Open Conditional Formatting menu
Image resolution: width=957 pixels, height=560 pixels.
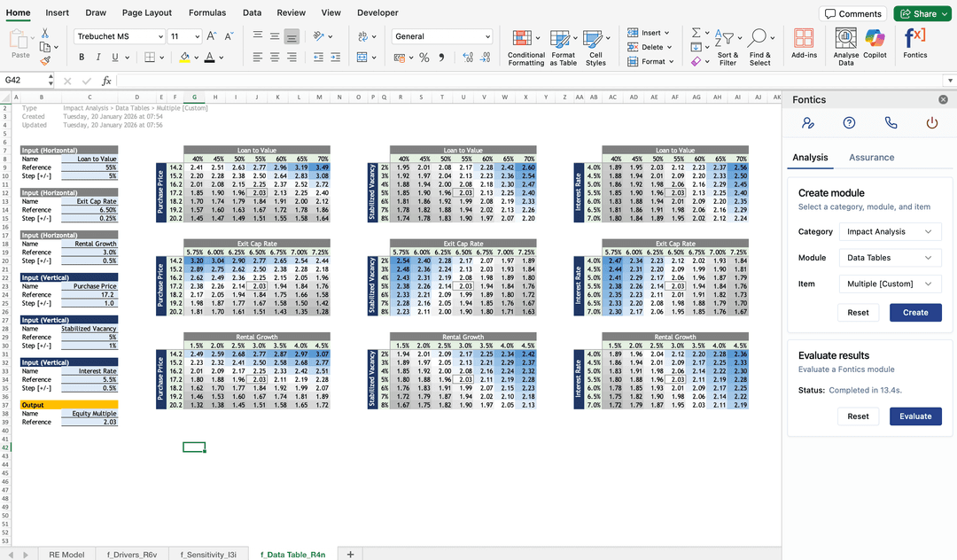point(525,47)
